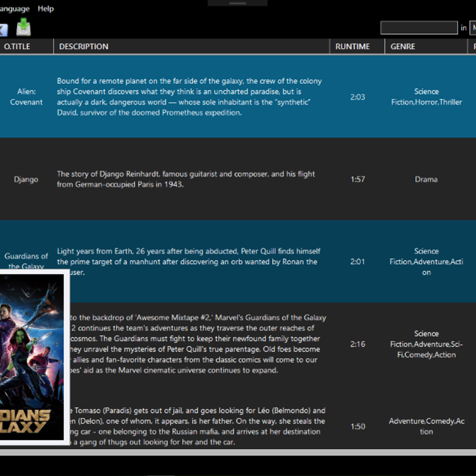Viewport: 476px width, 476px height.
Task: Open the dropdown next to the 'in' label
Action: coord(473,28)
